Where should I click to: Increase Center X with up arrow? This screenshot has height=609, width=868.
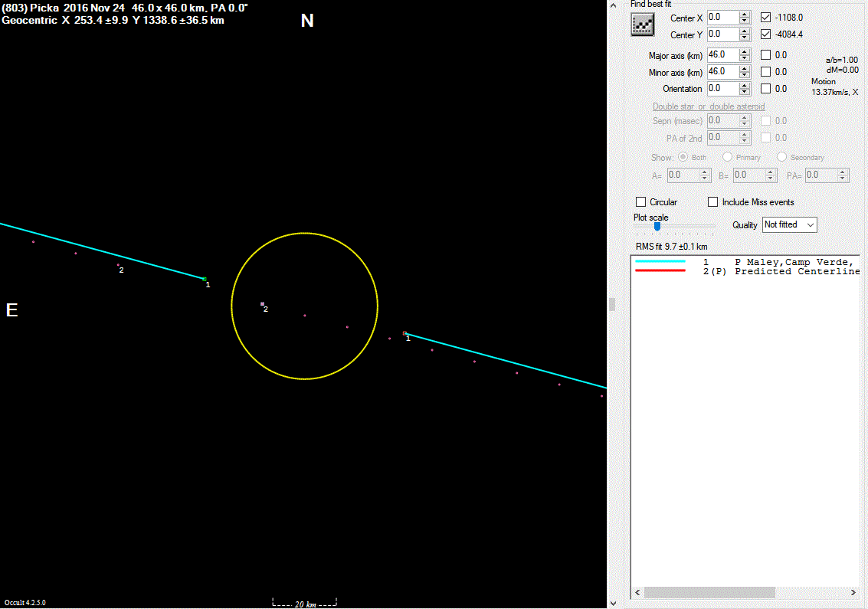pyautogui.click(x=745, y=15)
